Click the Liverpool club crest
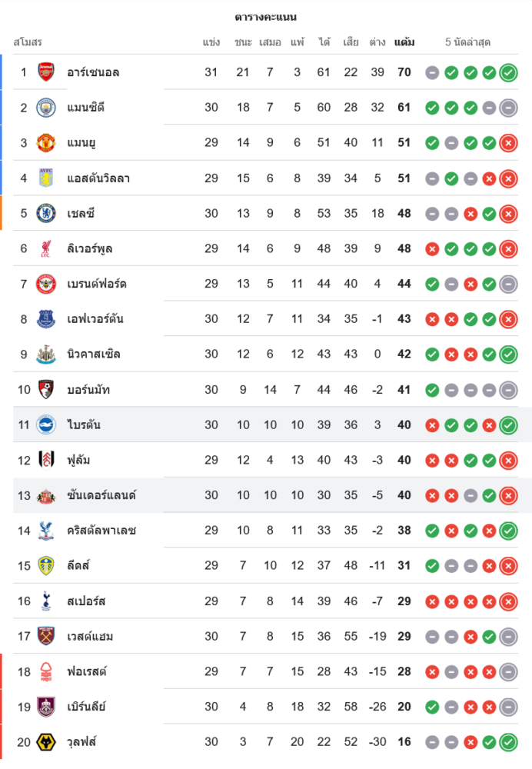 (x=47, y=248)
